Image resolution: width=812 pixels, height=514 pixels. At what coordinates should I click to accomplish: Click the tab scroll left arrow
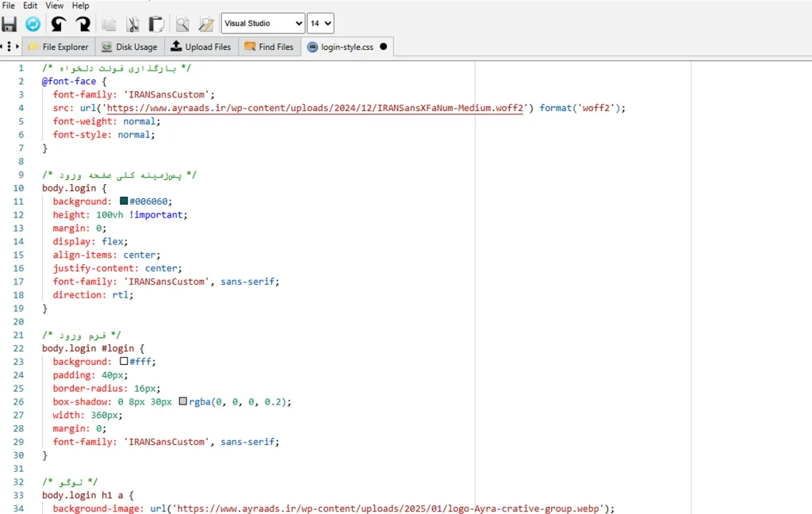tap(2, 47)
